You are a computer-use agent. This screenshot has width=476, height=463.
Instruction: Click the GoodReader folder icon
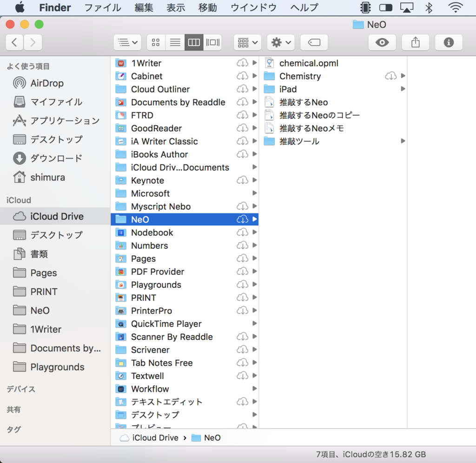click(x=121, y=128)
